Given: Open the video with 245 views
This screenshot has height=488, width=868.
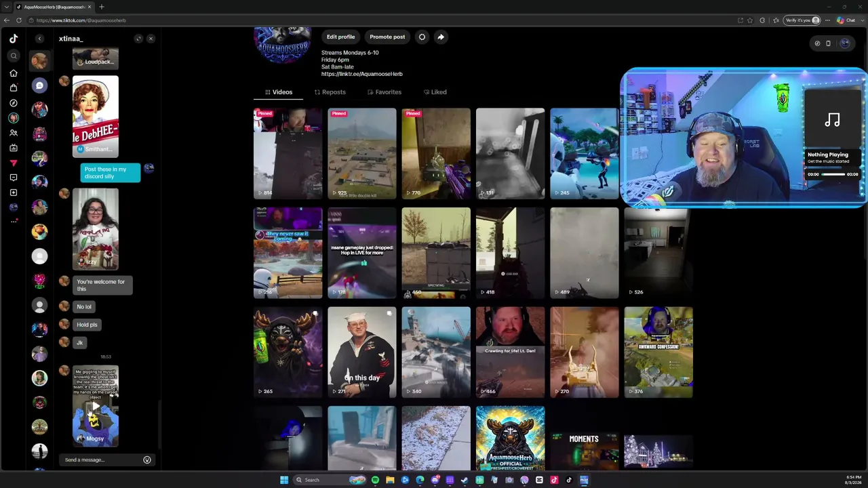Looking at the screenshot, I should click(x=584, y=153).
